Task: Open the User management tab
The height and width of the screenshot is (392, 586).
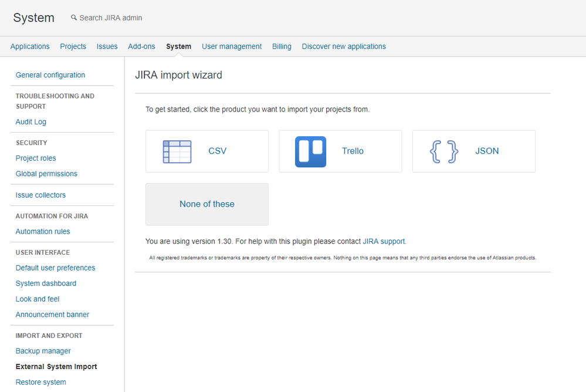Action: [x=232, y=46]
